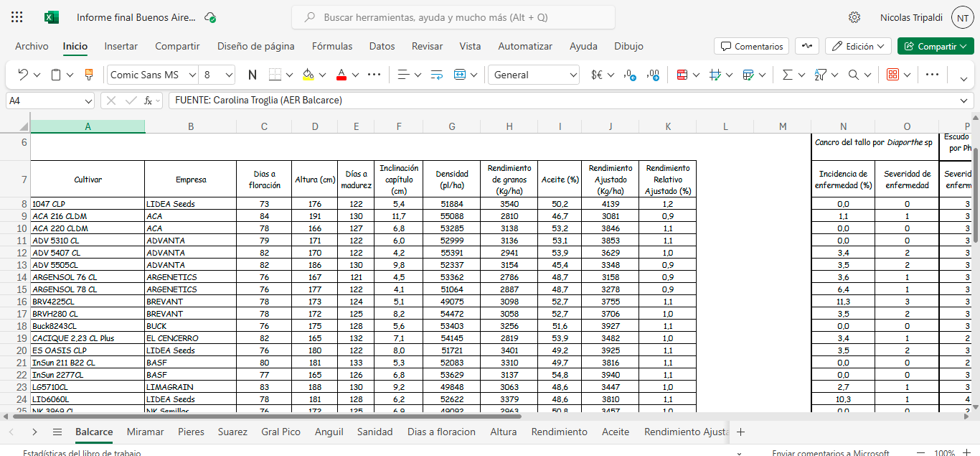Increase decimal places

[653, 75]
